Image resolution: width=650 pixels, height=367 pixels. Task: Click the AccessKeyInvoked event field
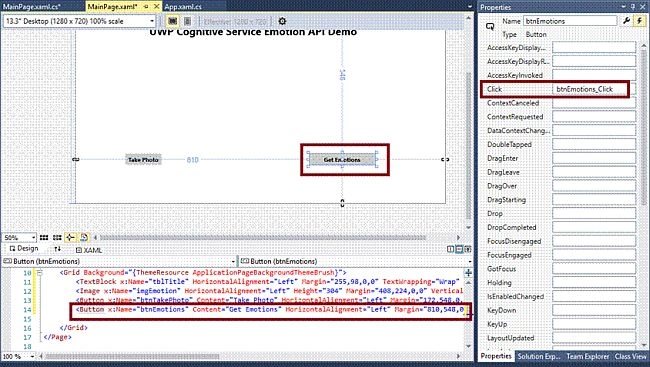click(x=594, y=75)
